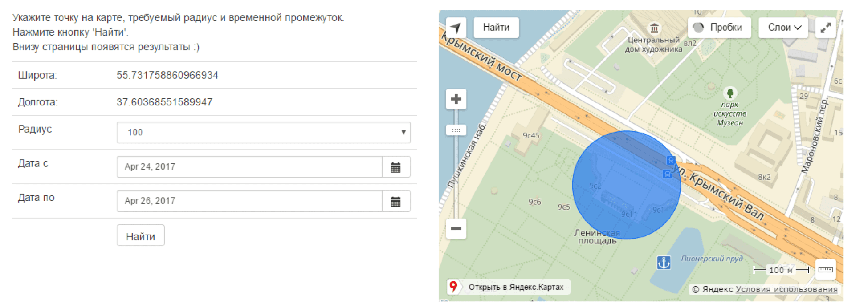Open the ruler distance measurement tool

pyautogui.click(x=825, y=269)
